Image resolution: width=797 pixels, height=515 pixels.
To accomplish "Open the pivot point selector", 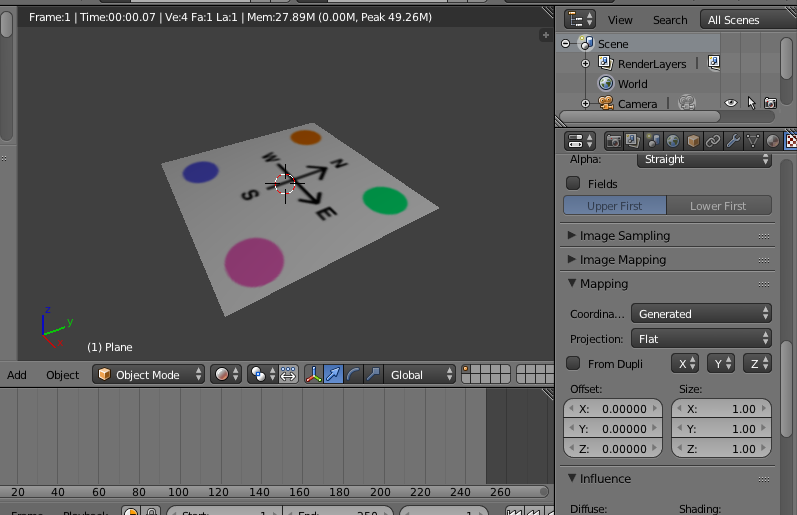I will click(x=263, y=375).
